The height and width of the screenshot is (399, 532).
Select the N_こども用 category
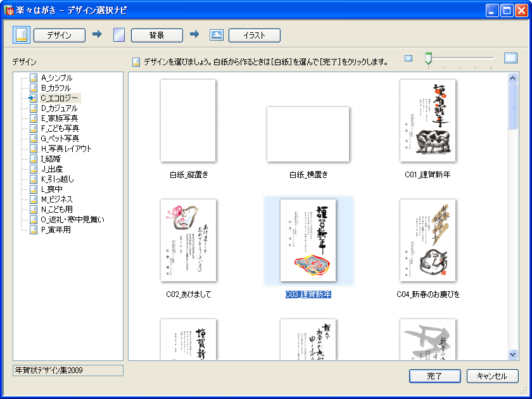pos(56,210)
